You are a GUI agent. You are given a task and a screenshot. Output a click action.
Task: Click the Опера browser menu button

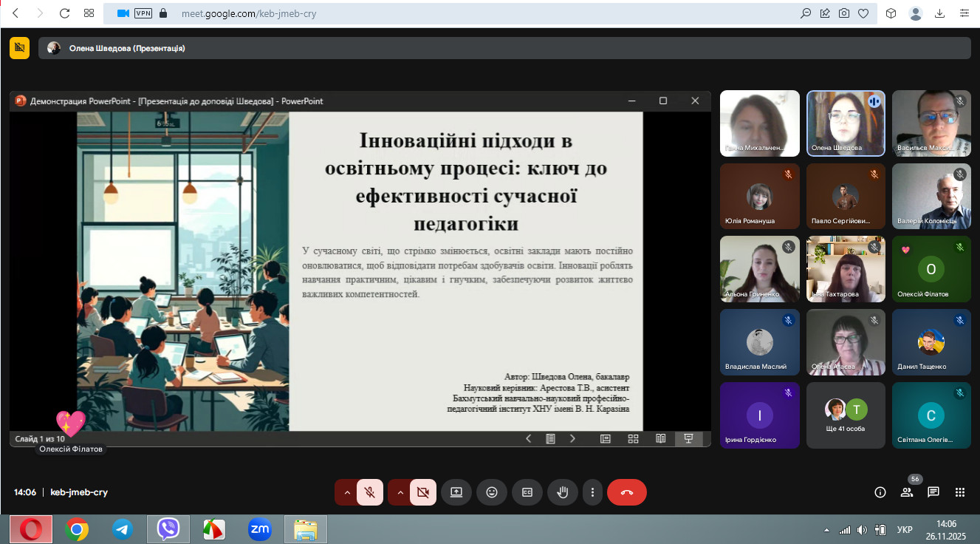[x=30, y=529]
